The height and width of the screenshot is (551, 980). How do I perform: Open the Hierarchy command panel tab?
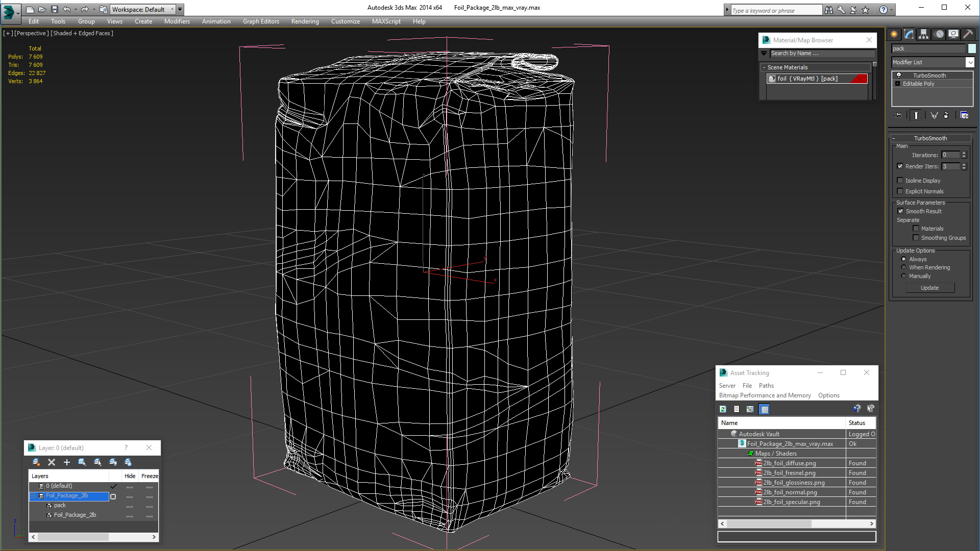[923, 34]
